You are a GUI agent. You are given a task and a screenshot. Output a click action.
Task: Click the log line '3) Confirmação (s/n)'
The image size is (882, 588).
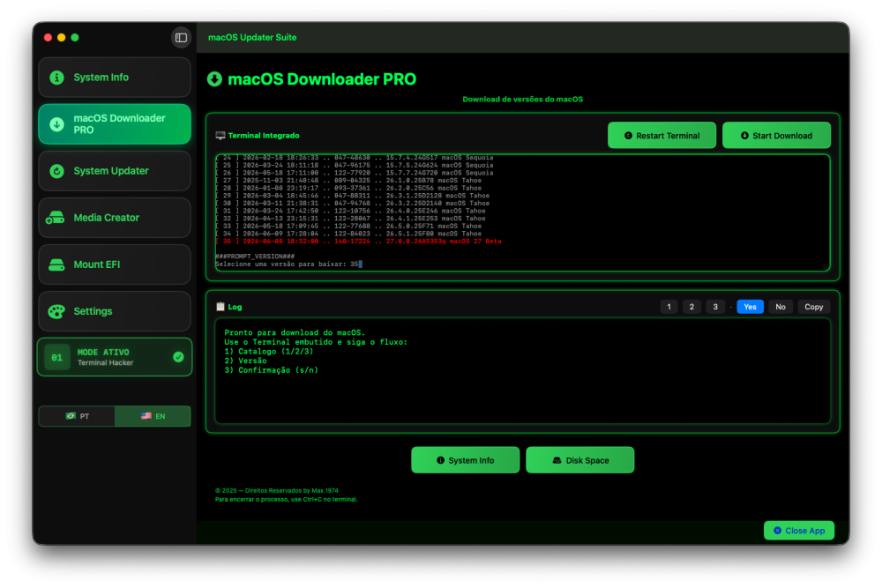[271, 370]
